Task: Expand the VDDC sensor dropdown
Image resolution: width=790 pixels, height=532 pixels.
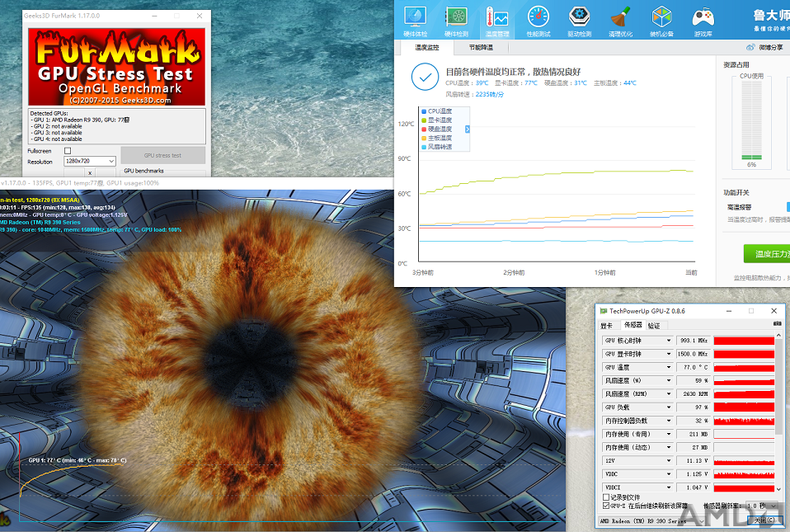Action: (669, 474)
